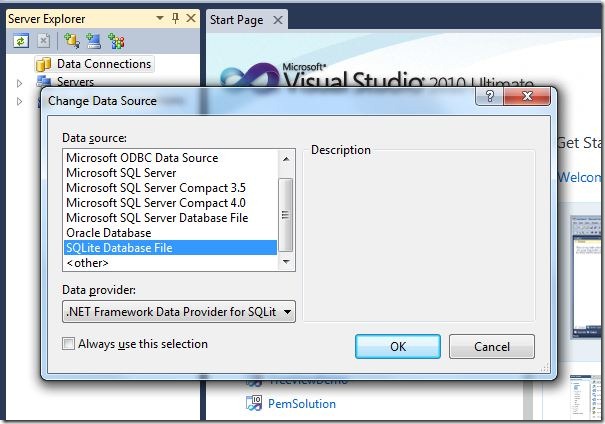Click the data source list scroll-up arrow

tap(286, 159)
